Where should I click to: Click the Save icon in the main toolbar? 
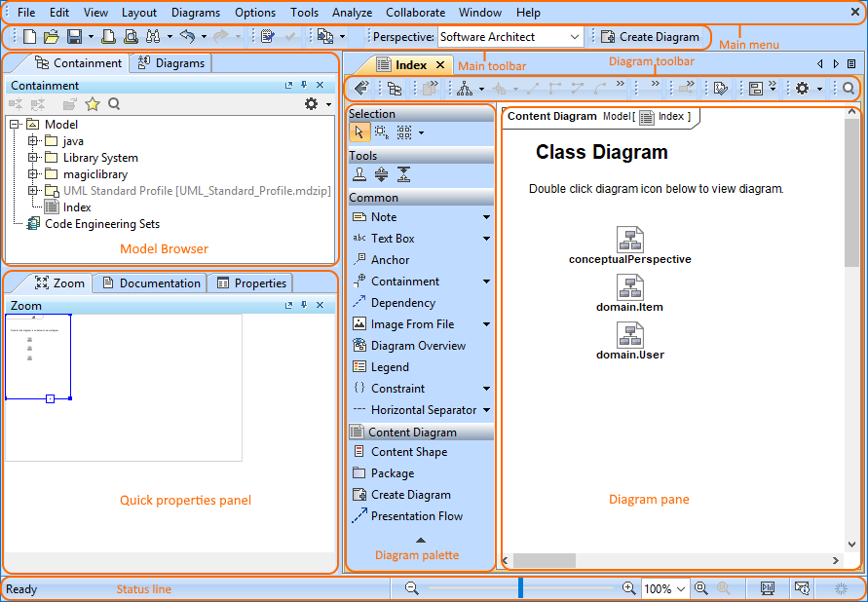[x=73, y=36]
